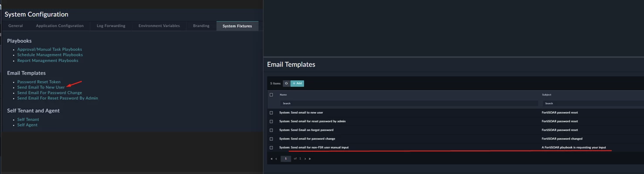This screenshot has height=174, width=644.
Task: Click subject 'FortiSOAR password changed'
Action: 562,139
